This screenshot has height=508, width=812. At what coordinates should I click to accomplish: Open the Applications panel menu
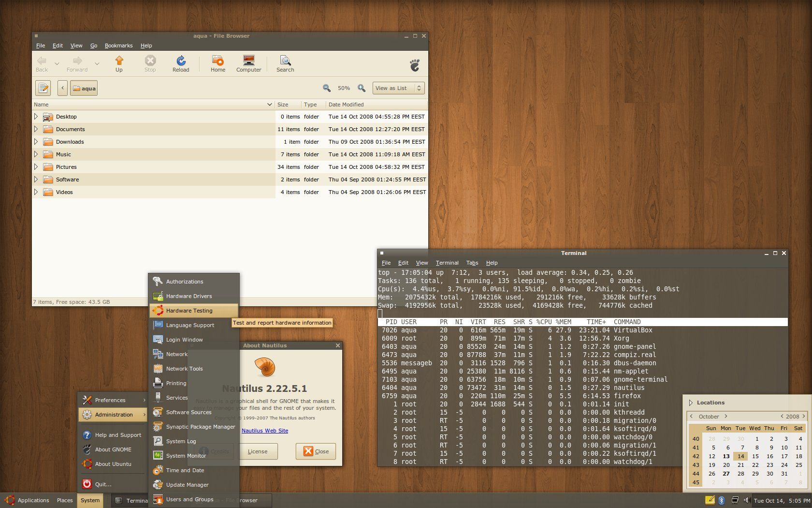pyautogui.click(x=27, y=500)
